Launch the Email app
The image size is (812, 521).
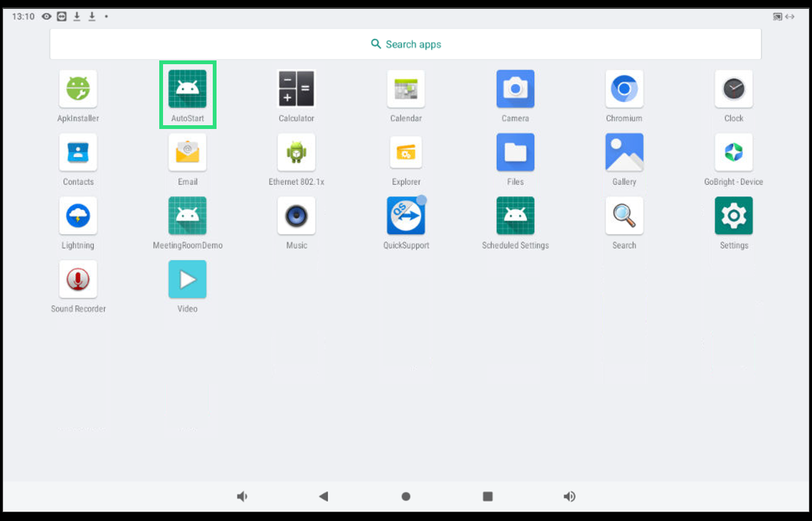[188, 152]
